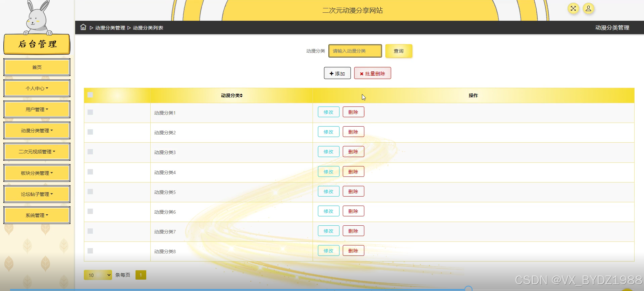This screenshot has height=291, width=644.
Task: Click the 批量删除 button
Action: [x=372, y=73]
